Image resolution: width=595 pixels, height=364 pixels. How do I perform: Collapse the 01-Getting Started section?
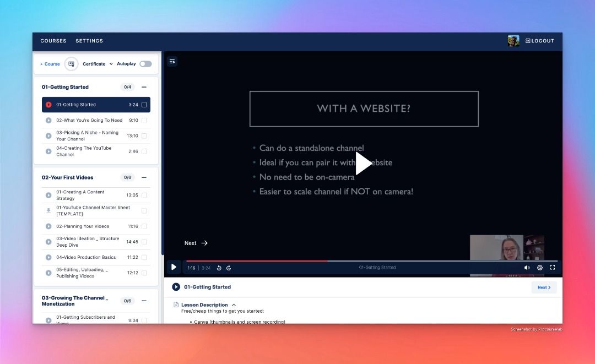click(x=144, y=87)
